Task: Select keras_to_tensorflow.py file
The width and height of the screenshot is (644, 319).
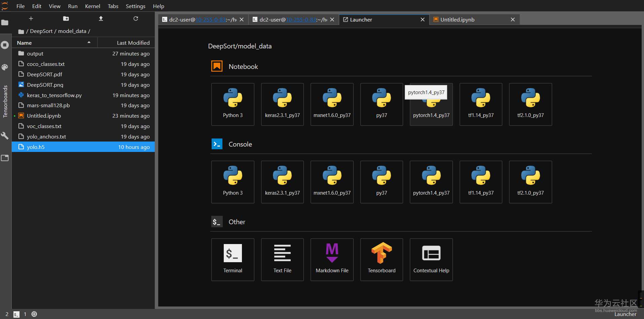Action: (x=83, y=95)
